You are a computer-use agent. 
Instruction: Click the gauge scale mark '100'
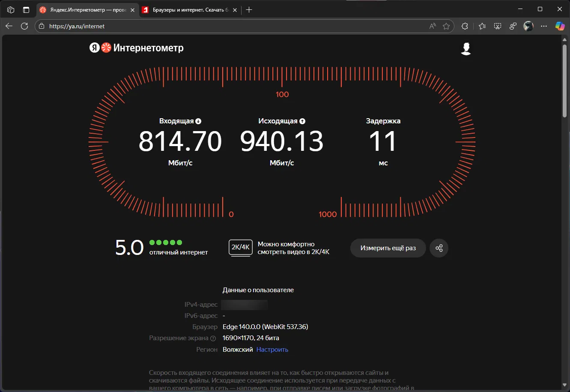coord(282,94)
